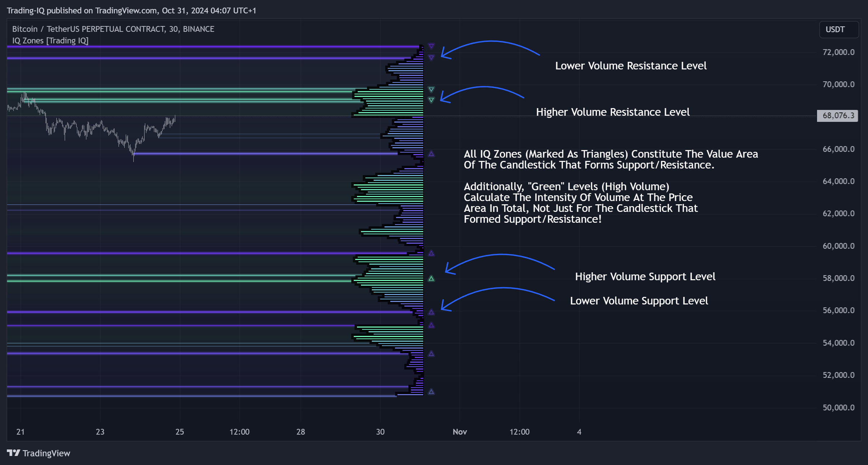Click the 'Higher Volume Resistance Level' annotation

click(x=613, y=112)
